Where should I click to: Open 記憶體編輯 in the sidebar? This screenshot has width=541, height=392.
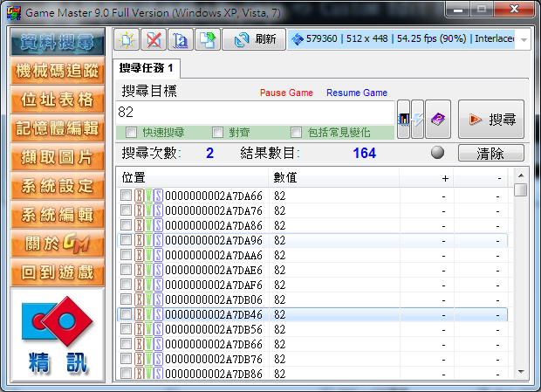(56, 128)
